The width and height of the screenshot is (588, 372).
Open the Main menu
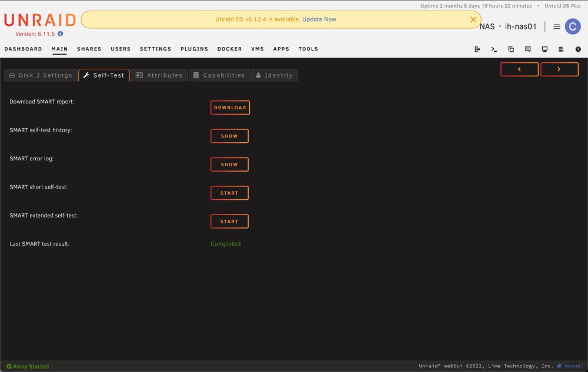pos(59,49)
